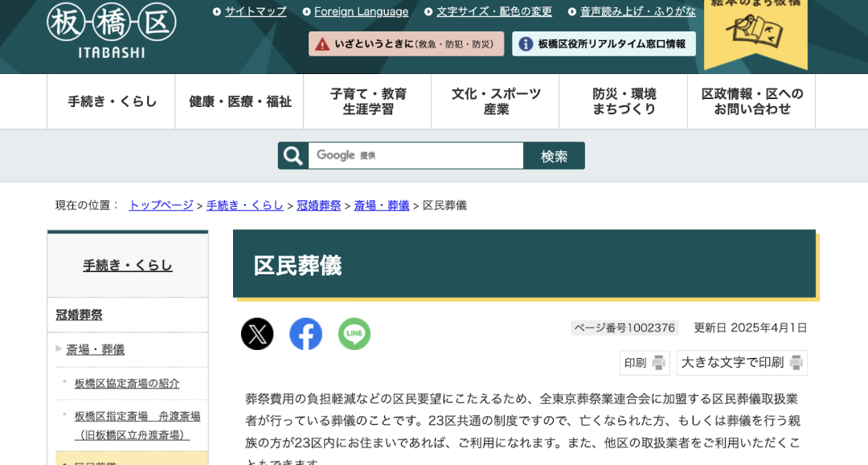This screenshot has height=465, width=868.
Task: Click the Google search input field
Action: tap(416, 156)
